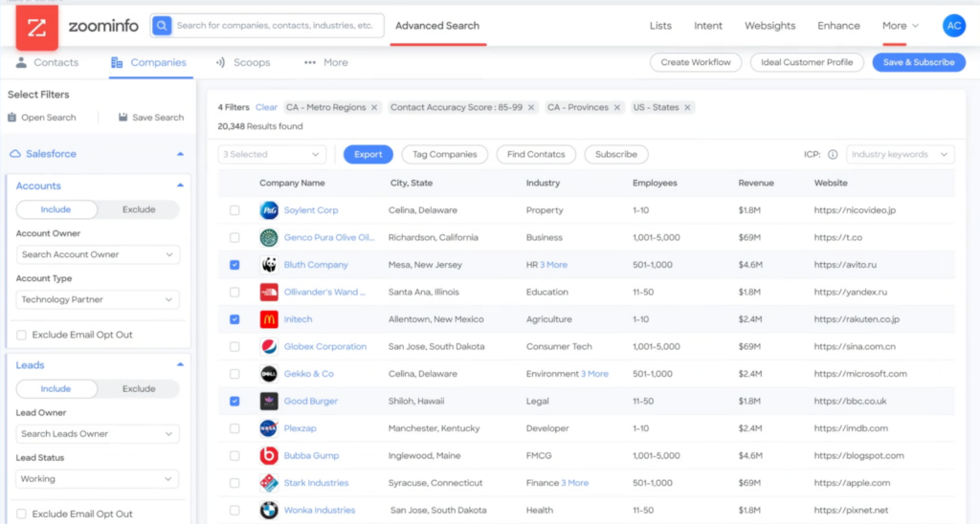Click the Open Search clipboard icon

tap(11, 118)
